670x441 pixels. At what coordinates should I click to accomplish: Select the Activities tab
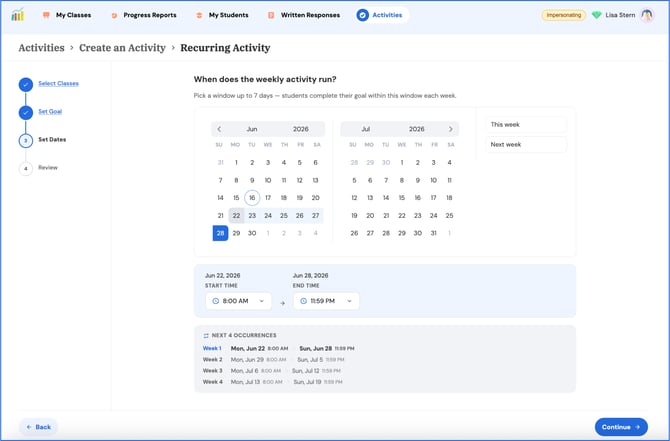tap(382, 15)
